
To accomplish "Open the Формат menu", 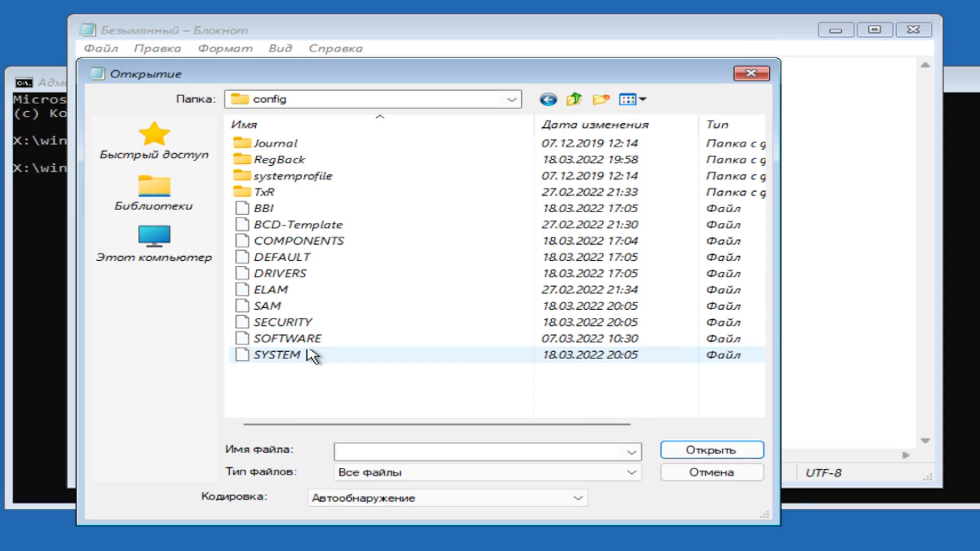I will (x=225, y=48).
